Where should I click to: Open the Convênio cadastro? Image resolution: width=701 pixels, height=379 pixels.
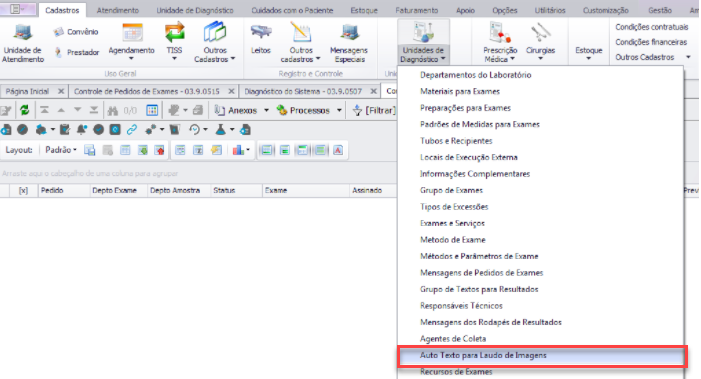coord(76,32)
